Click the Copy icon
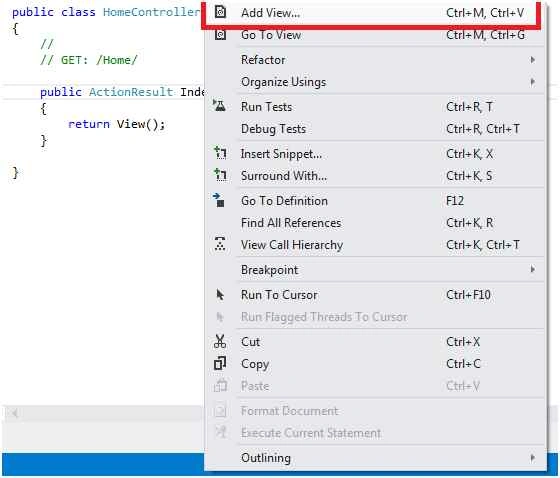 [x=220, y=363]
